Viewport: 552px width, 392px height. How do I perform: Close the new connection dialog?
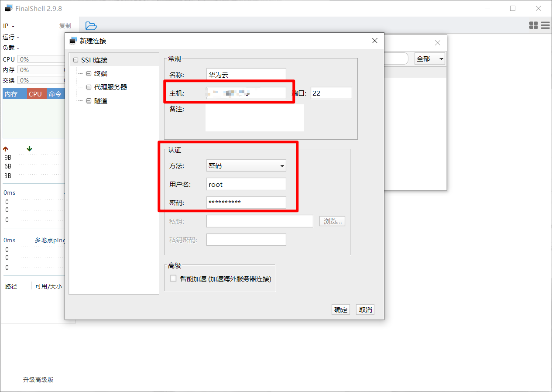(374, 41)
